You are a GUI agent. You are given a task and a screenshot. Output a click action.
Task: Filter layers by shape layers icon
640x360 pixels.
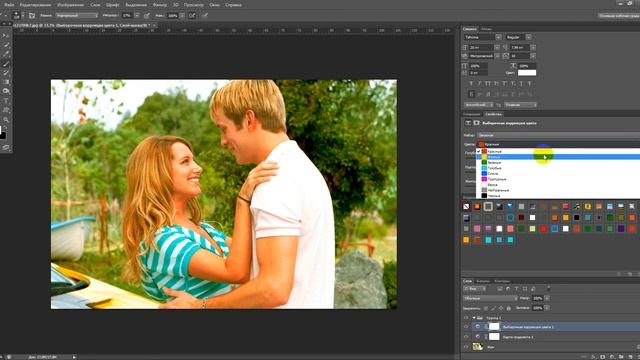point(525,289)
